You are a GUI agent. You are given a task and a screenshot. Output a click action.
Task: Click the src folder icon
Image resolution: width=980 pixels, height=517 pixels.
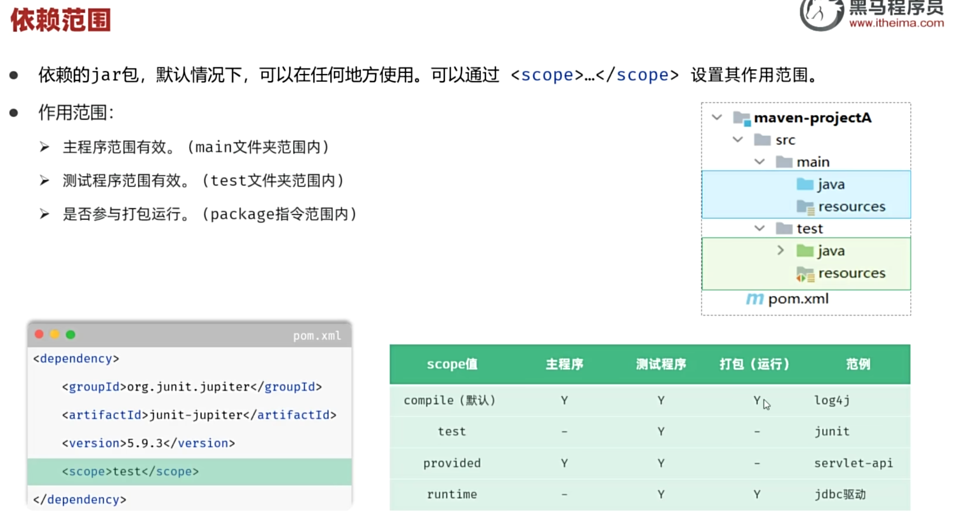[x=762, y=140]
